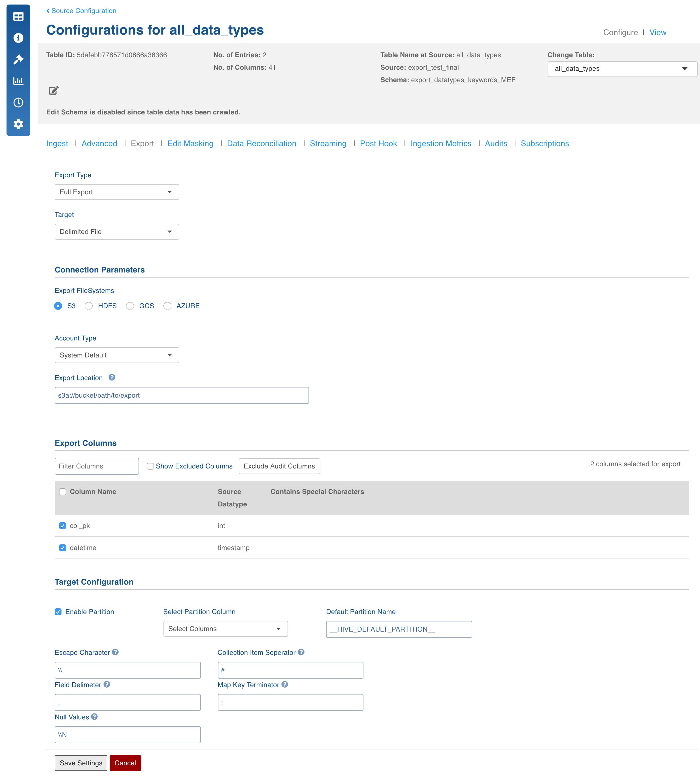This screenshot has width=700, height=782.
Task: Click the Collection Item Seperator input field
Action: tap(290, 670)
